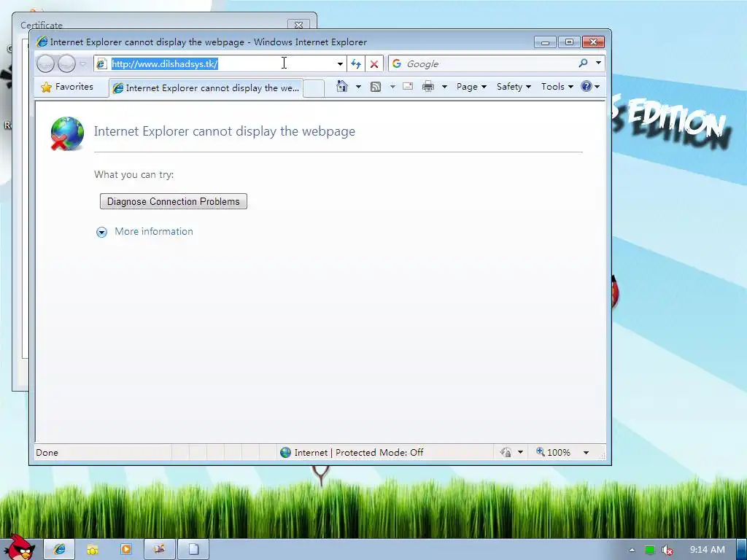The image size is (747, 560).
Task: Click the red Stop loading icon
Action: (x=374, y=64)
